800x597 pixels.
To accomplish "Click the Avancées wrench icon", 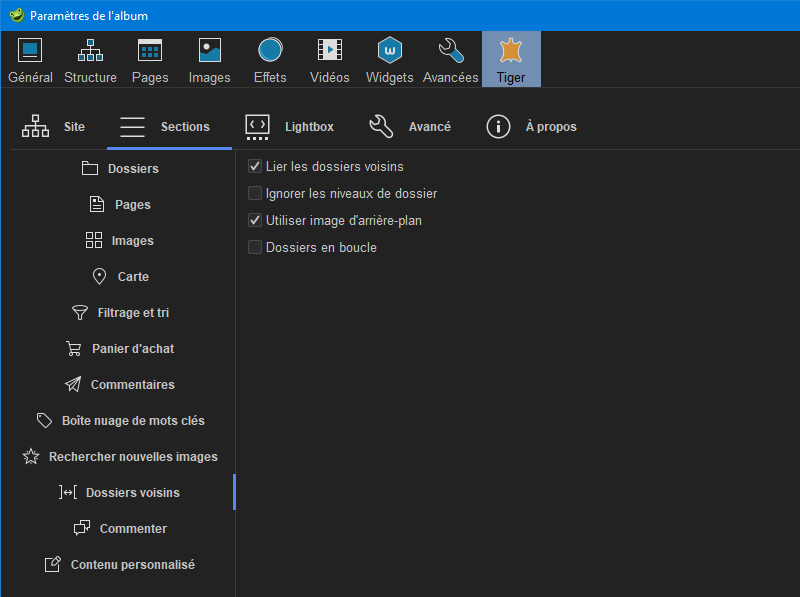I will (450, 49).
